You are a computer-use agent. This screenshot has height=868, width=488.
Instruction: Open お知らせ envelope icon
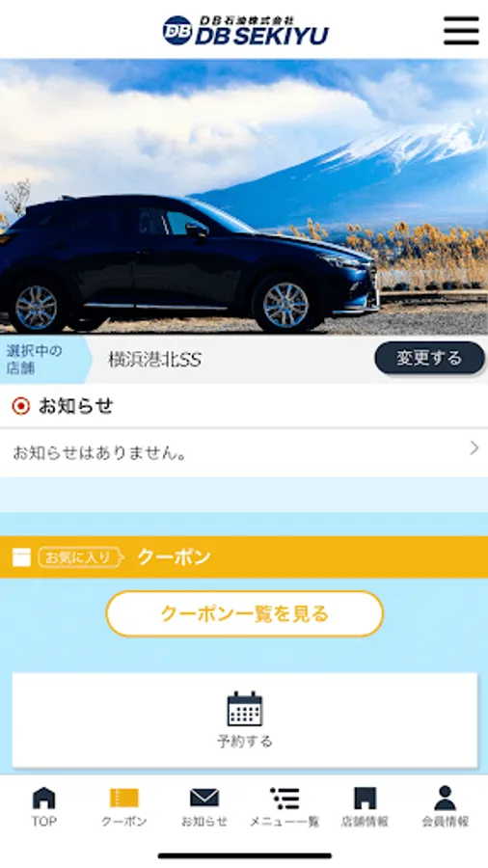204,798
